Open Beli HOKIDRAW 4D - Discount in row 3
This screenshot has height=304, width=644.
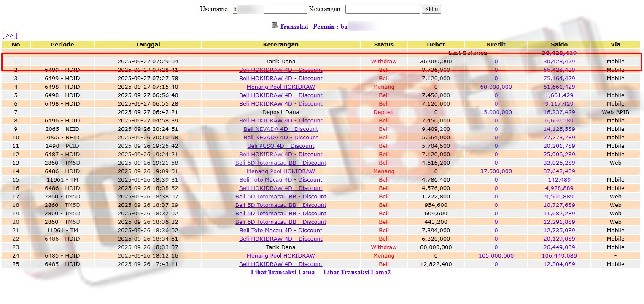click(280, 78)
